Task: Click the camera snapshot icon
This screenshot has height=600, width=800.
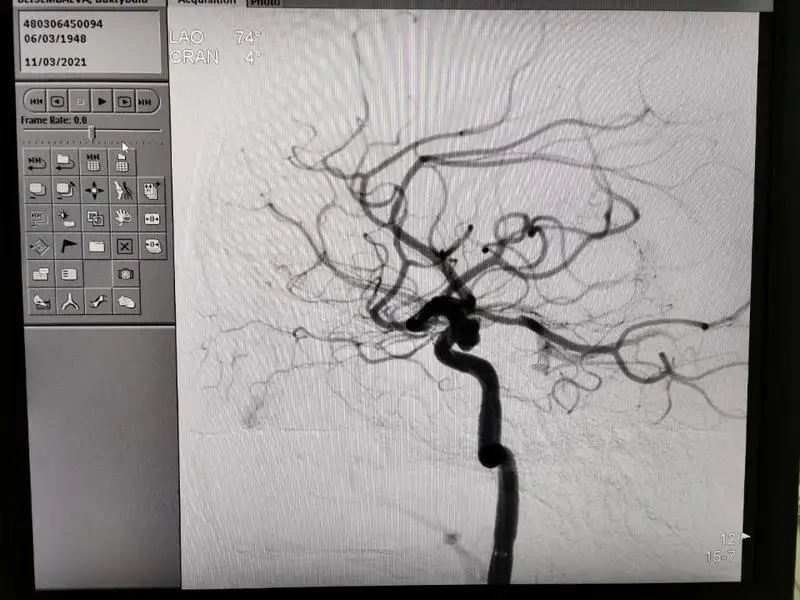Action: point(126,274)
